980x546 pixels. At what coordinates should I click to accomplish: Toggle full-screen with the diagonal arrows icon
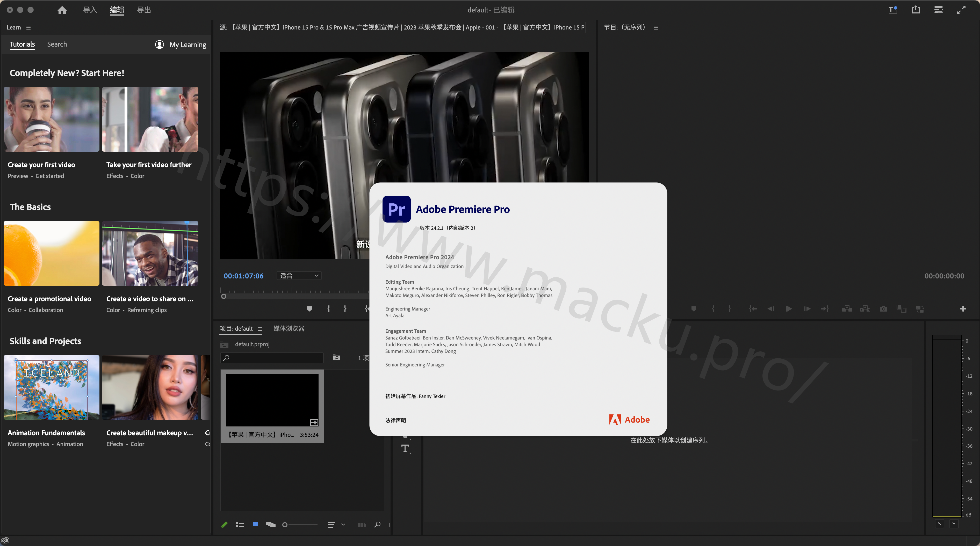961,10
